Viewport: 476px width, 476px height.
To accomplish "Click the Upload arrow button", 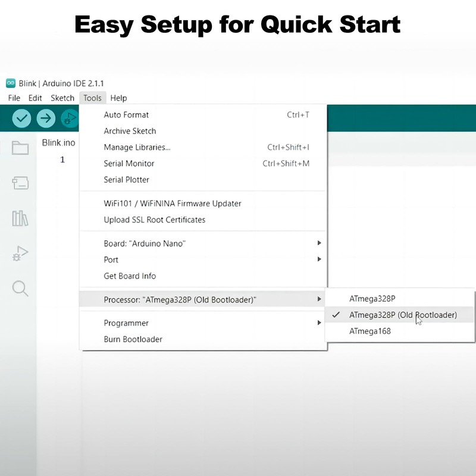I will [x=46, y=118].
